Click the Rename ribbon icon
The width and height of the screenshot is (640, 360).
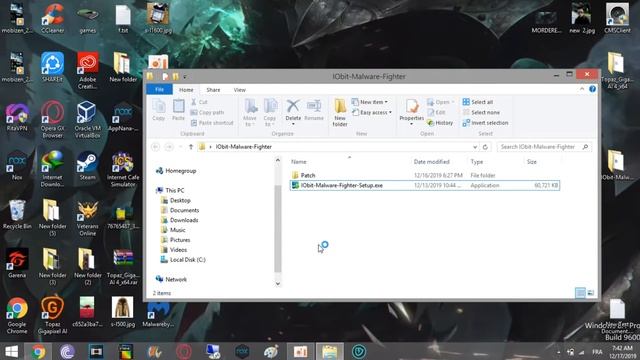click(314, 110)
